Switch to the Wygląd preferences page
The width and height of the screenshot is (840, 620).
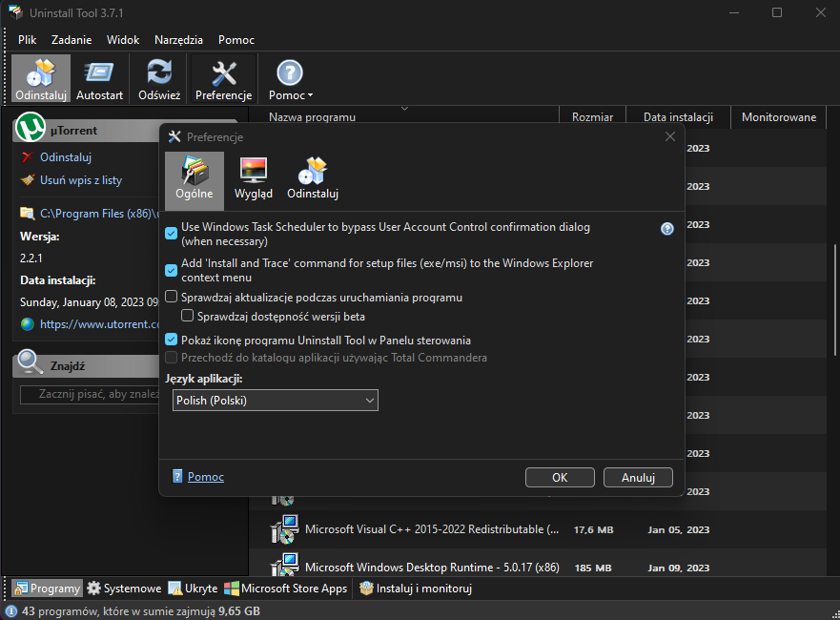(x=254, y=180)
